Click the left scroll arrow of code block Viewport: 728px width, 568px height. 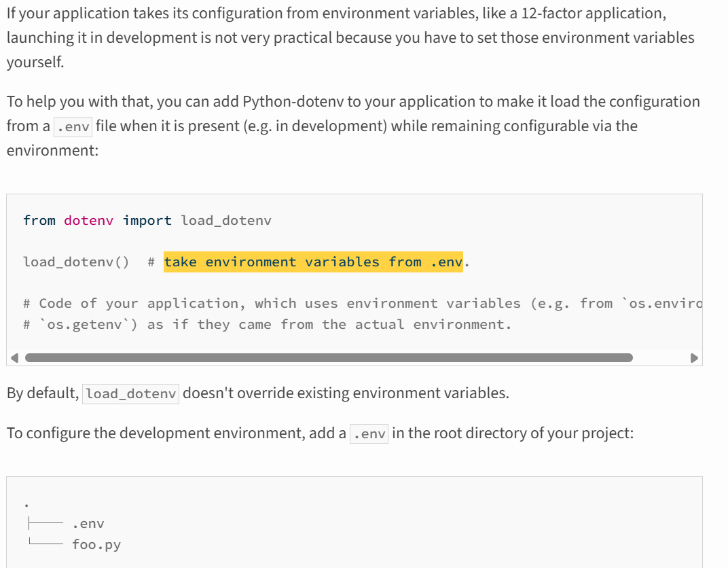click(14, 357)
